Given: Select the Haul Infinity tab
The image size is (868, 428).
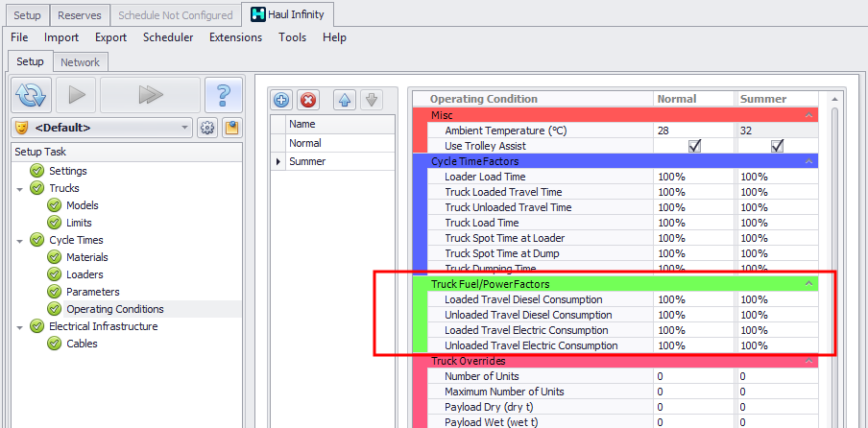Looking at the screenshot, I should pyautogui.click(x=288, y=15).
